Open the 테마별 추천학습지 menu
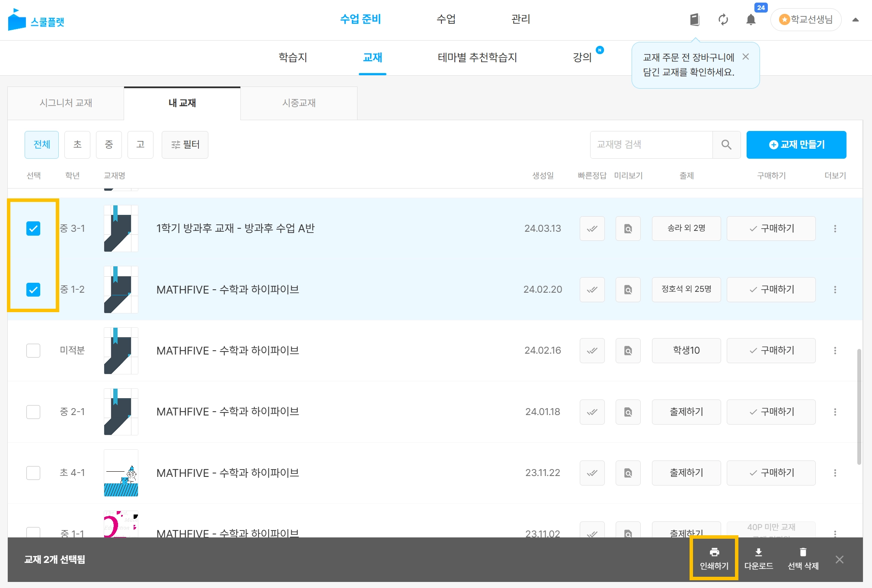 pyautogui.click(x=477, y=58)
